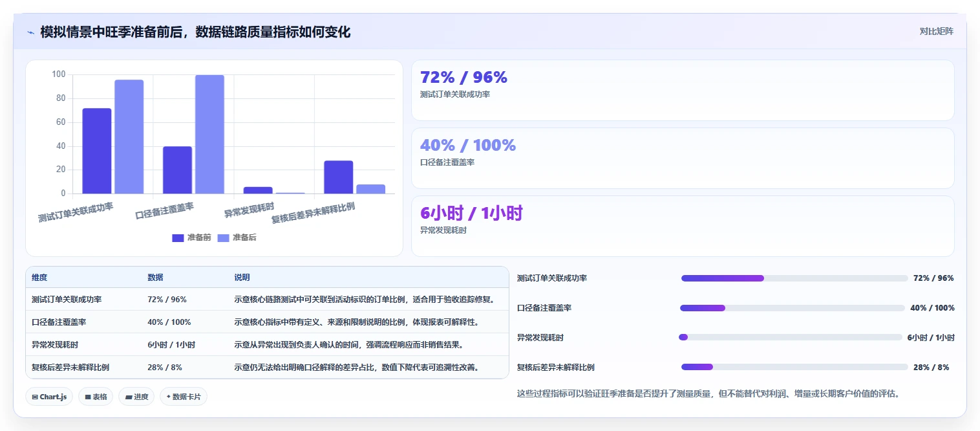Click the Chart.js tag
This screenshot has width=980, height=431.
[x=49, y=397]
